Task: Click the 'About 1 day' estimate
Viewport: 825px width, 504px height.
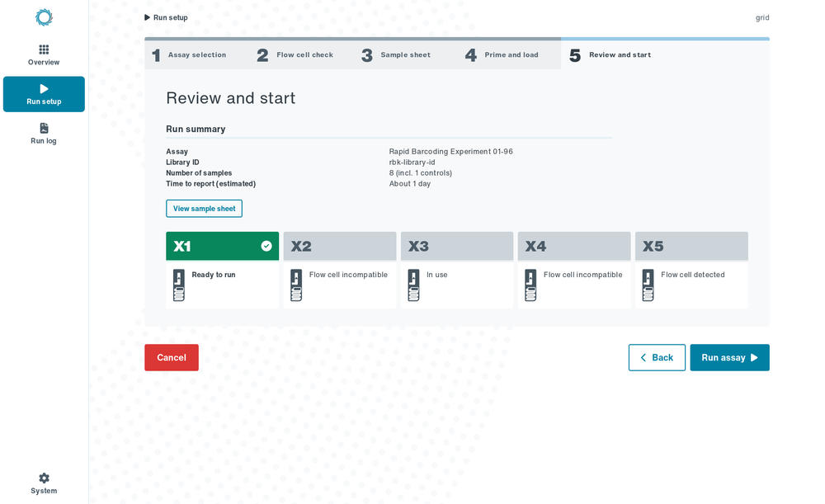Action: 409,184
